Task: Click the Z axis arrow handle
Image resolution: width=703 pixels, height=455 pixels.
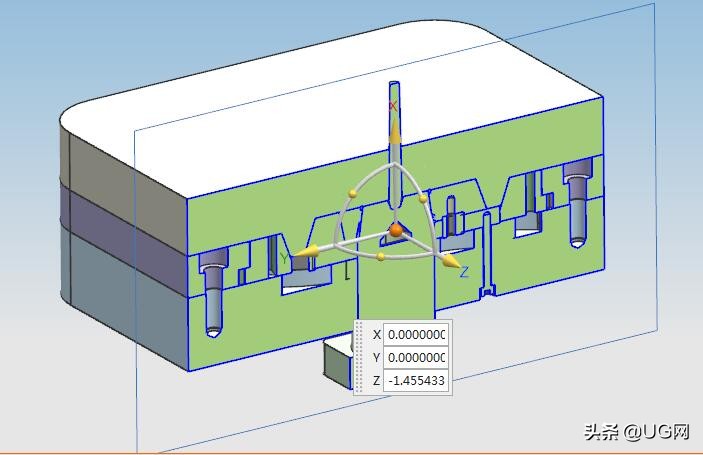Action: coord(450,261)
